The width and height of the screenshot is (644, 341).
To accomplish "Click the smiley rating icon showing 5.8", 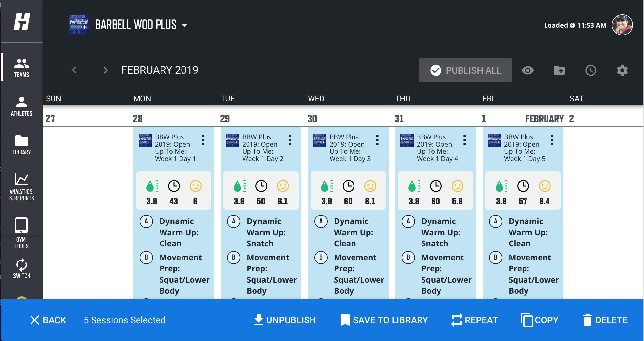I will 458,186.
